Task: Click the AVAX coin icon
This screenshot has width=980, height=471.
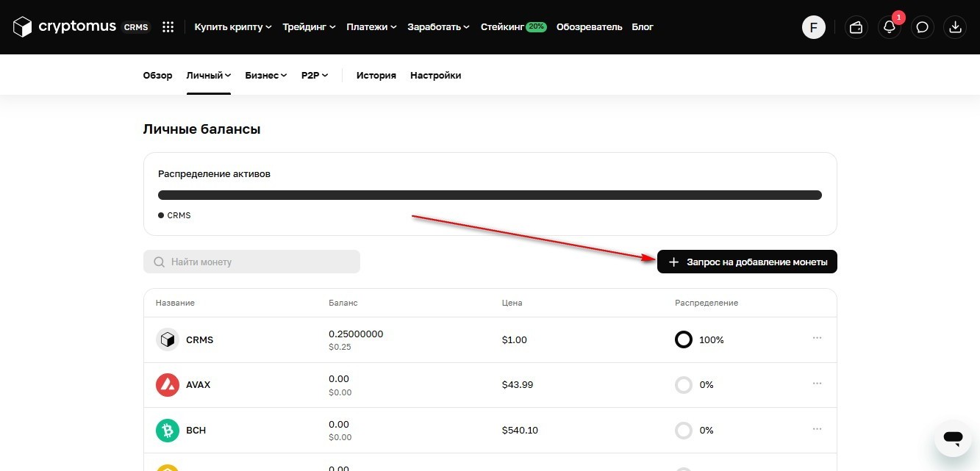Action: click(168, 385)
